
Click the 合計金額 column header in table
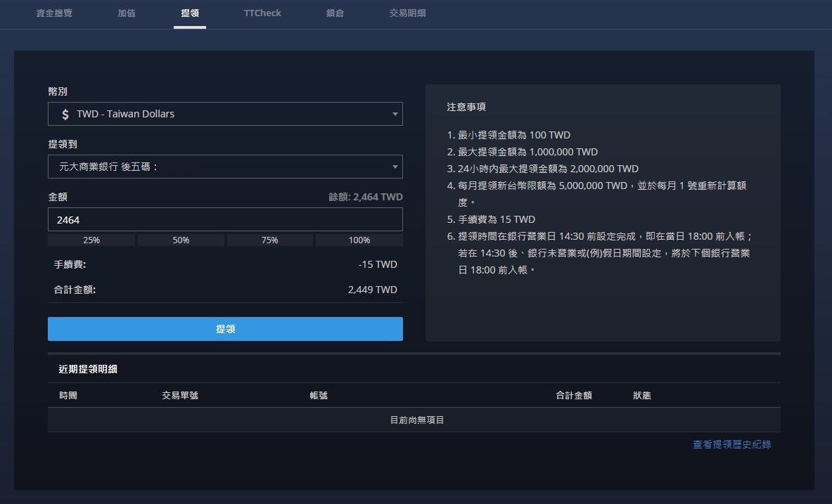coord(573,396)
